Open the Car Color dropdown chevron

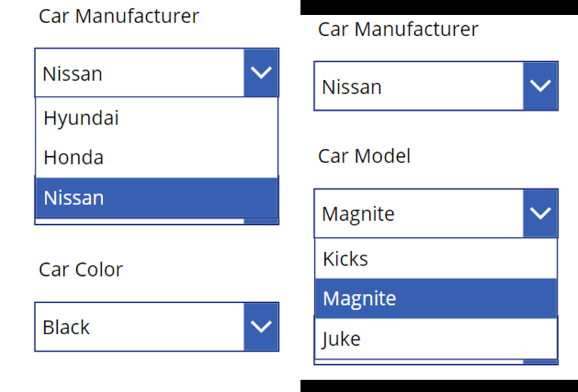point(261,327)
